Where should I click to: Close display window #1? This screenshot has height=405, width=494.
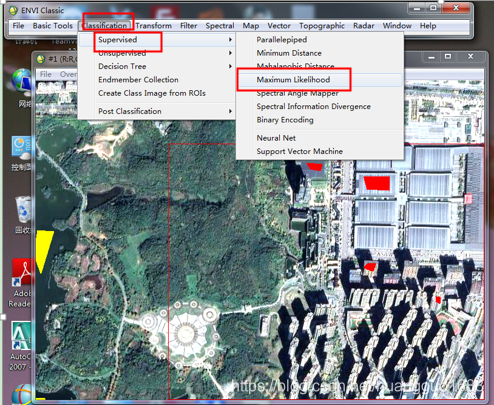470,57
